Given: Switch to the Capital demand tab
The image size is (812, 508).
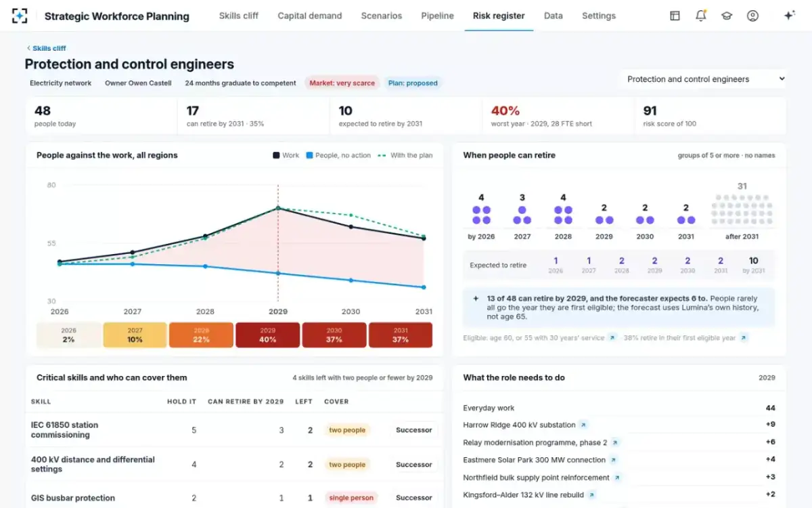Looking at the screenshot, I should tap(310, 16).
